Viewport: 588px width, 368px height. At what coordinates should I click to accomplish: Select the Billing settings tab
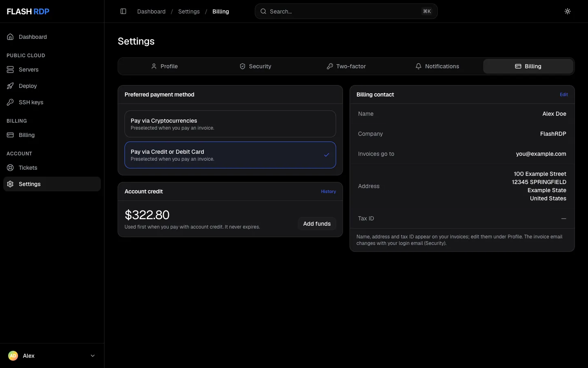point(528,66)
